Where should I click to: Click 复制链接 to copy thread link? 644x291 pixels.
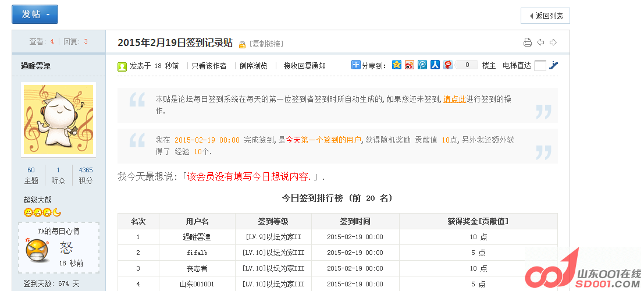[266, 44]
